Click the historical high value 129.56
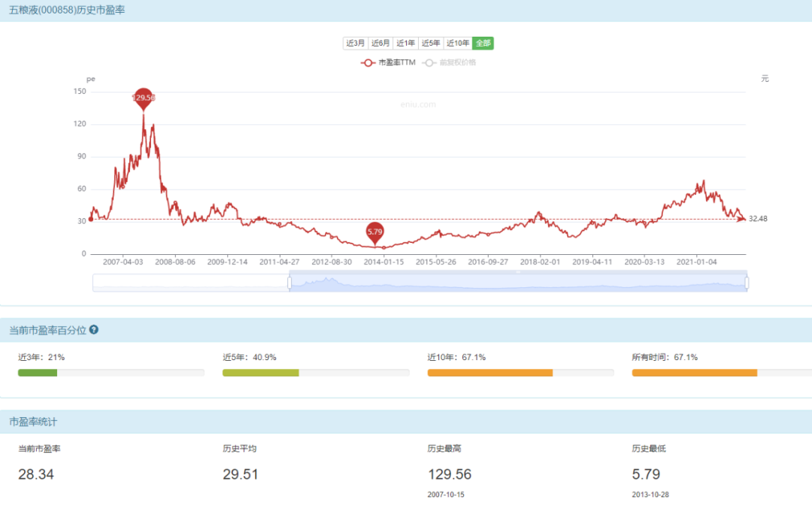Viewport: 812px width, 506px height. tap(450, 474)
